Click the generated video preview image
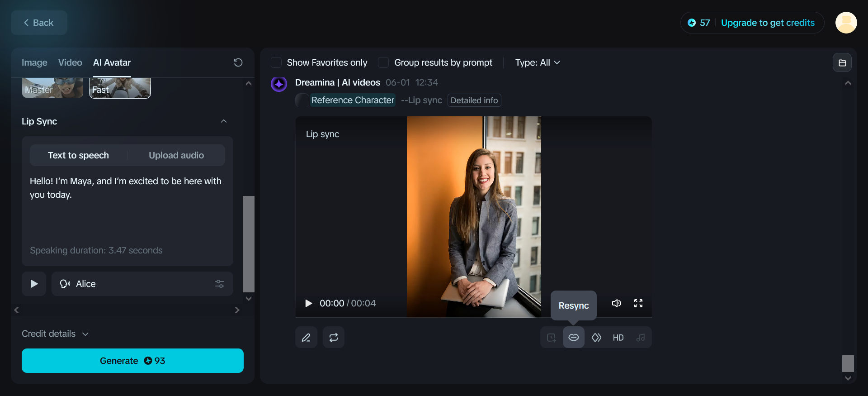 pos(474,216)
